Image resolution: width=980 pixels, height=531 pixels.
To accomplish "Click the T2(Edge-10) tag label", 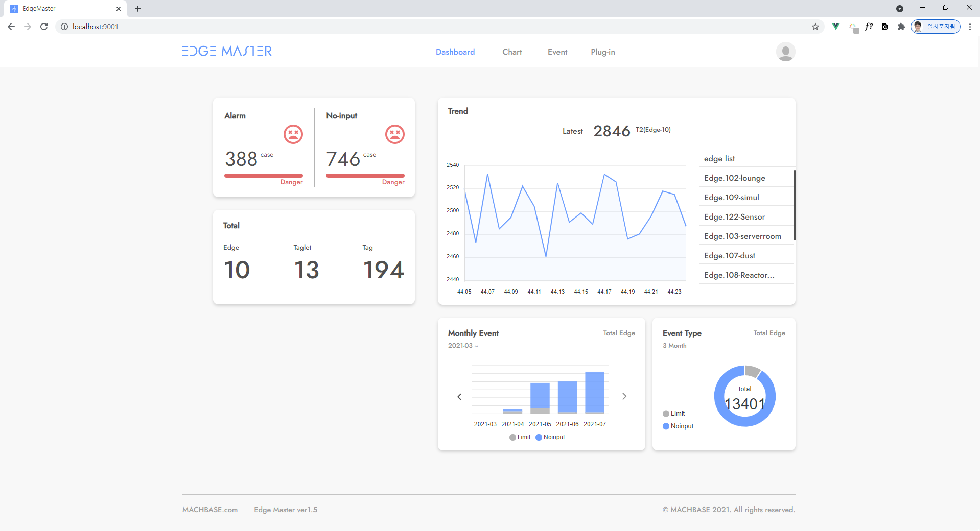I will 653,130.
